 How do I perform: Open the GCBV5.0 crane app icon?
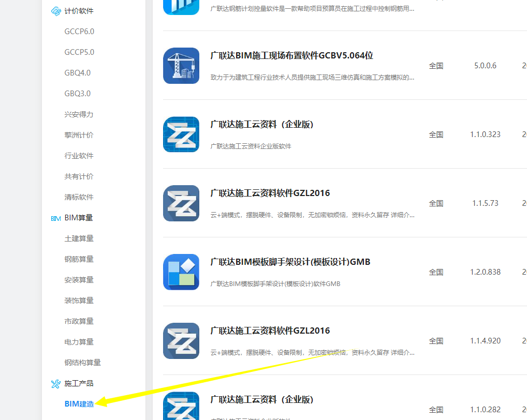tap(181, 66)
